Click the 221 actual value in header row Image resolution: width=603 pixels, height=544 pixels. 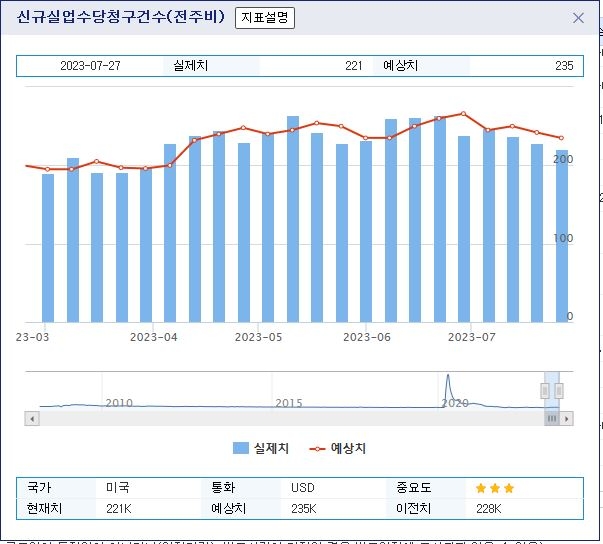tap(353, 66)
